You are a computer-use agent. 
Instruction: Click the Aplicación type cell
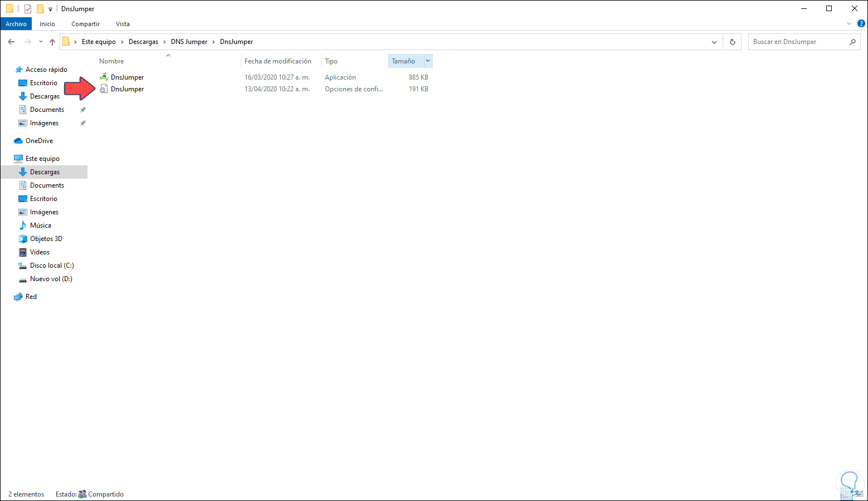(340, 77)
